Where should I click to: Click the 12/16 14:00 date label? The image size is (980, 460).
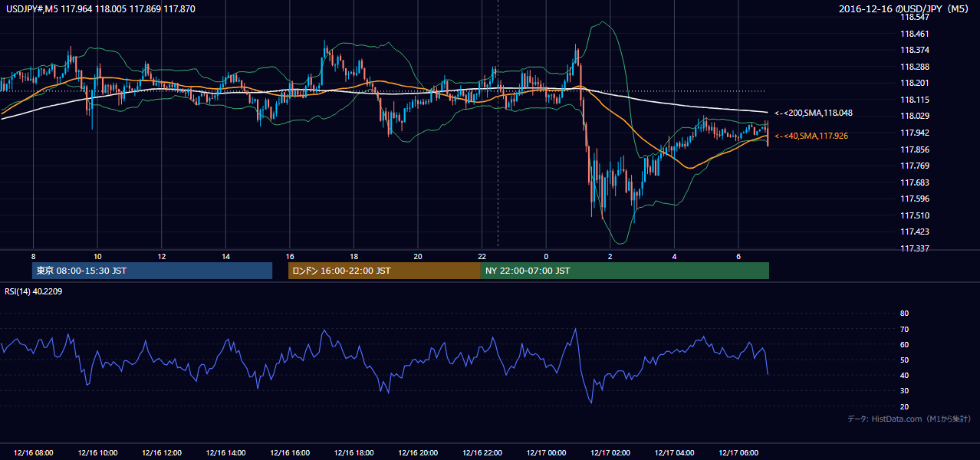[x=225, y=453]
